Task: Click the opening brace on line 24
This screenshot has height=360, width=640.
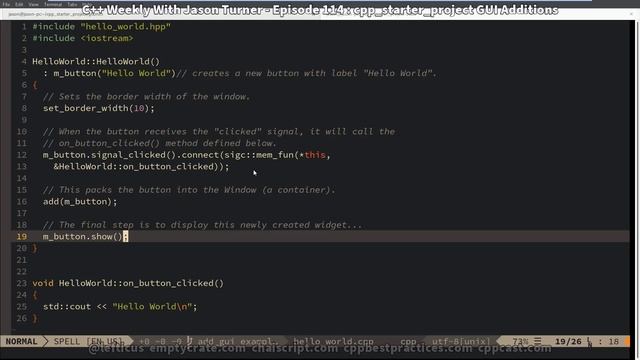Action: [35, 295]
